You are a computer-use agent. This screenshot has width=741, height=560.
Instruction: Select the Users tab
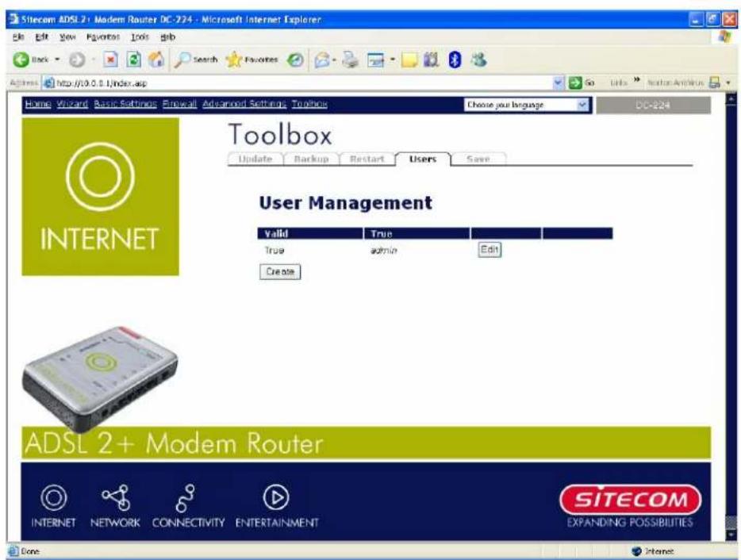pos(423,159)
